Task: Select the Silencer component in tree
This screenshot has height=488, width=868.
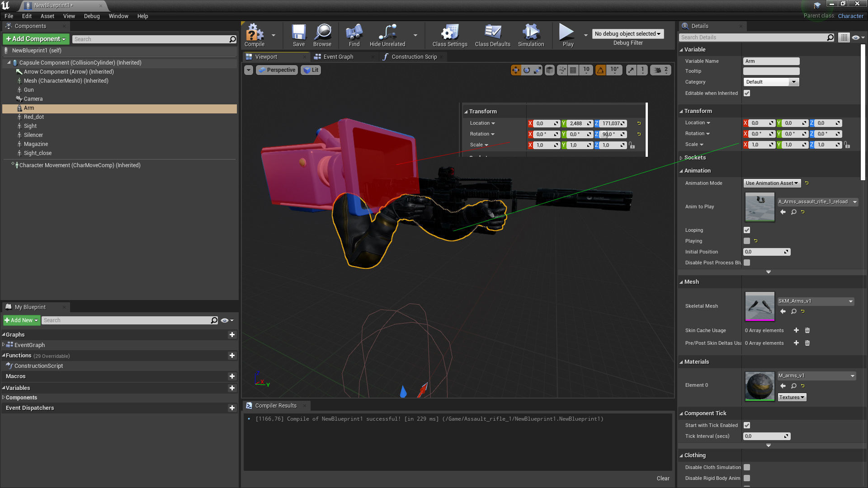Action: point(33,135)
